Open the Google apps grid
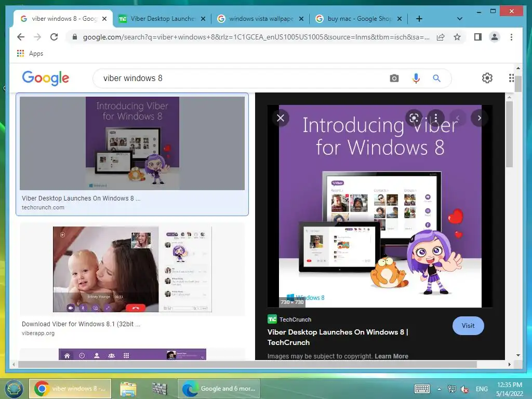Image resolution: width=532 pixels, height=399 pixels. [x=511, y=78]
